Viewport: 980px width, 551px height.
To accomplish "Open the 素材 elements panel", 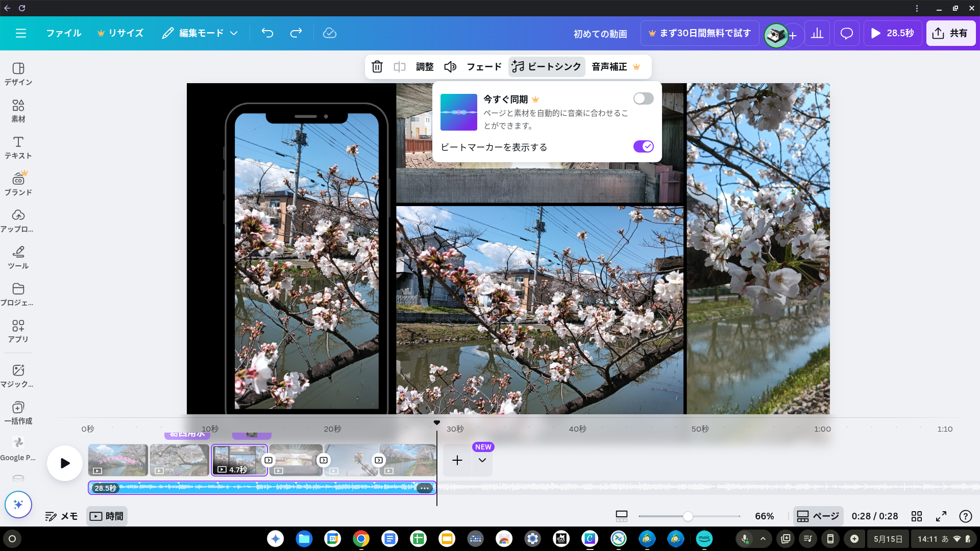I will [x=18, y=111].
